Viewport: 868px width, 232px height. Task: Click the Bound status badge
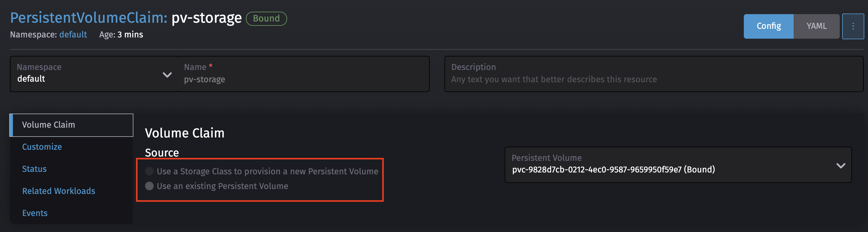(266, 18)
